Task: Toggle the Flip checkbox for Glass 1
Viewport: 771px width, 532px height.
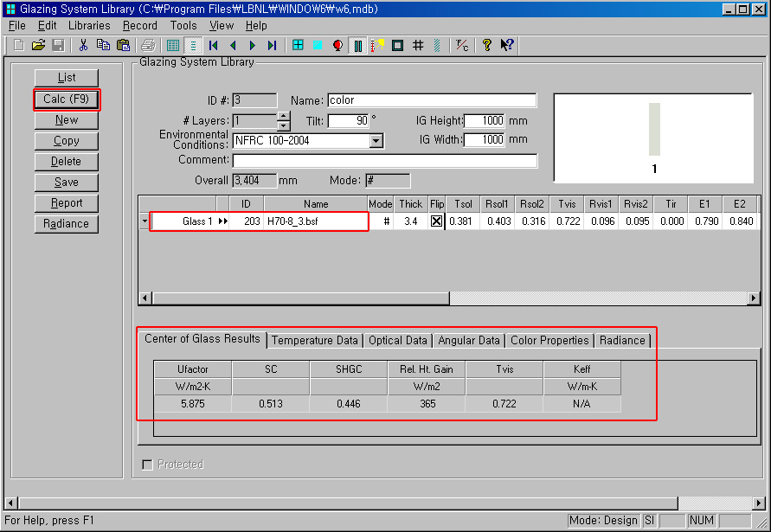Action: click(x=437, y=221)
